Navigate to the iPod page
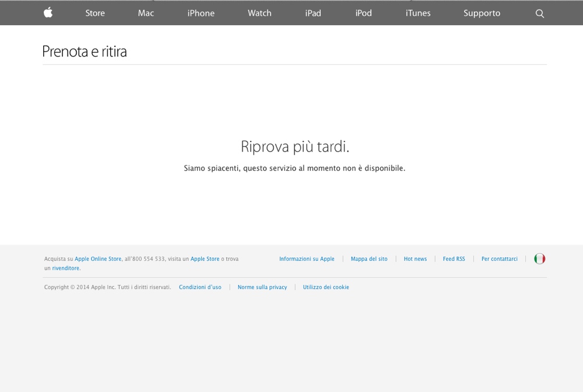 click(363, 13)
